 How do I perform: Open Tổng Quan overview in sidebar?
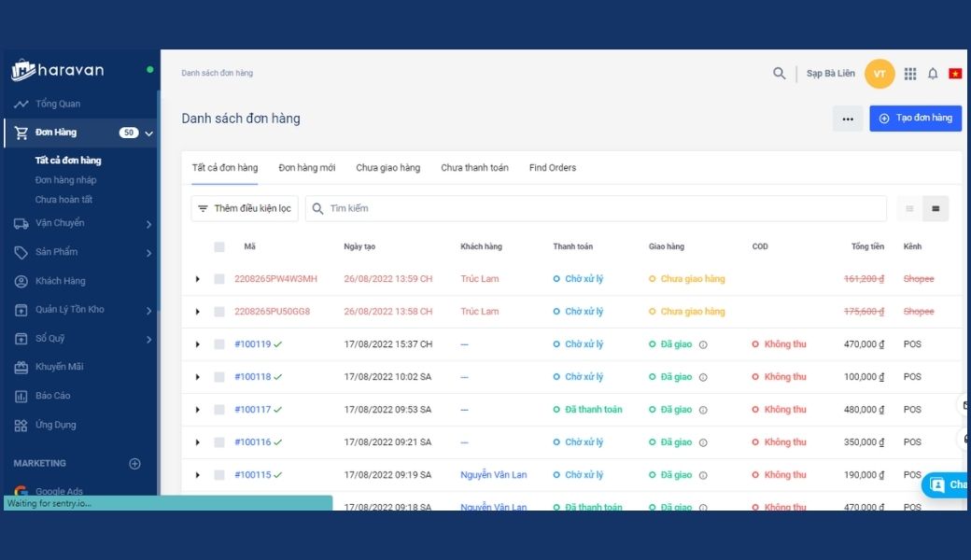[x=58, y=104]
